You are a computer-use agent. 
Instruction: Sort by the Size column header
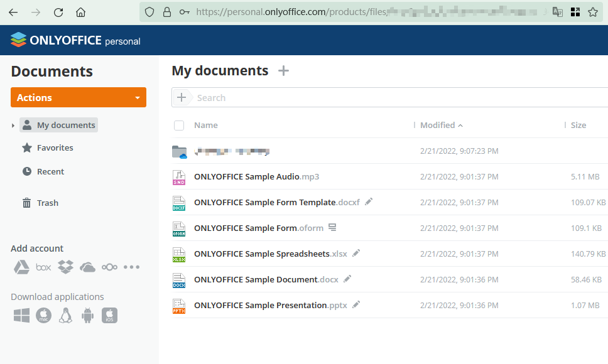[578, 125]
